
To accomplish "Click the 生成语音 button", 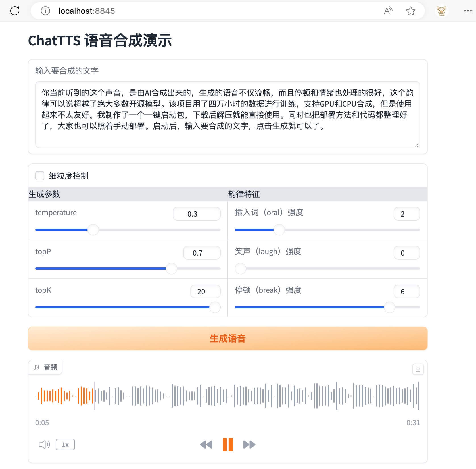I will [x=227, y=338].
